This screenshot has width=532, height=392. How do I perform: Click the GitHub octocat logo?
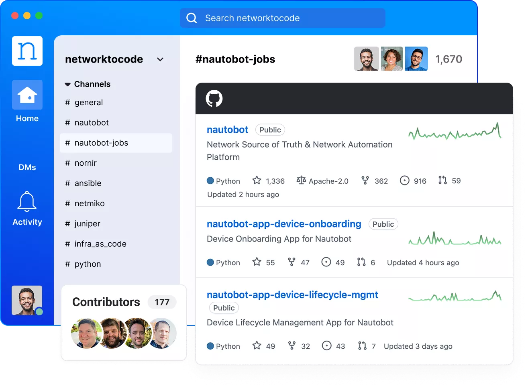(214, 98)
